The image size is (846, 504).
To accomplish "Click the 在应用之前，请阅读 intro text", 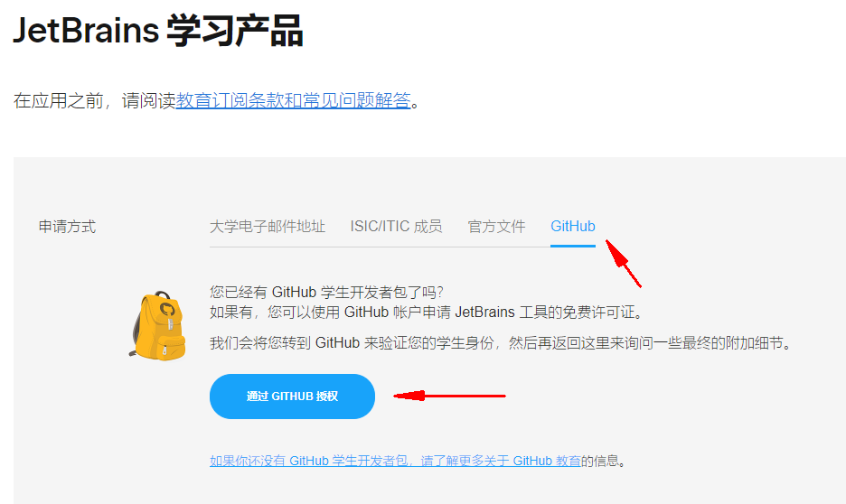I will click(94, 100).
